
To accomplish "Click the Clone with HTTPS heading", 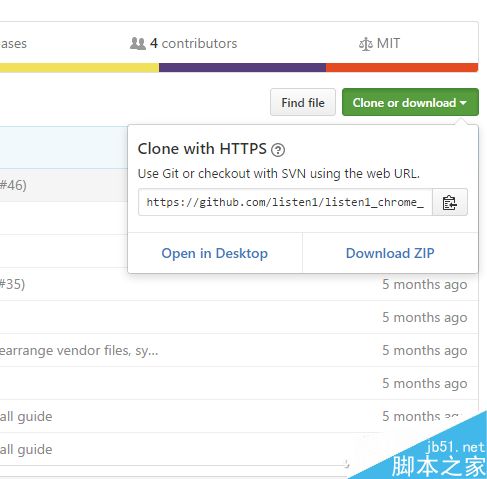I will coord(202,149).
